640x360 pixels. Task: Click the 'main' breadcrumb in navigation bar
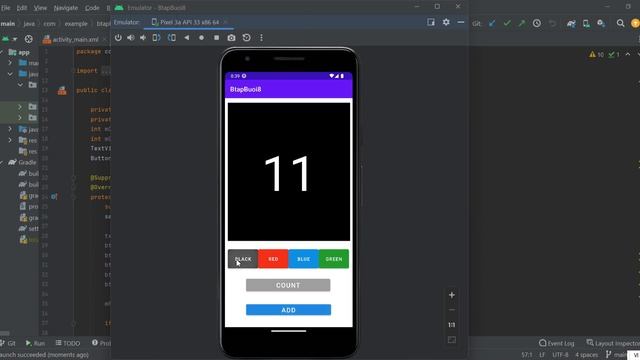pos(8,24)
